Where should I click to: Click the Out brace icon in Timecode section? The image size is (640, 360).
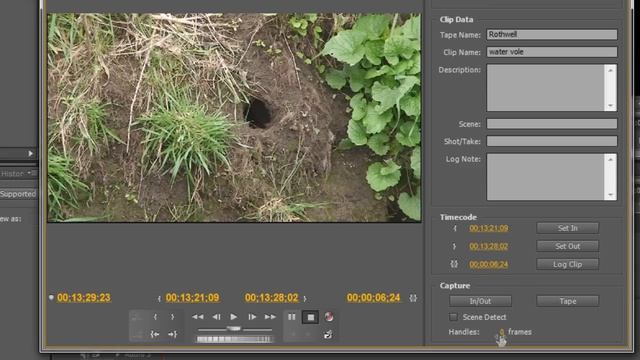pos(454,247)
